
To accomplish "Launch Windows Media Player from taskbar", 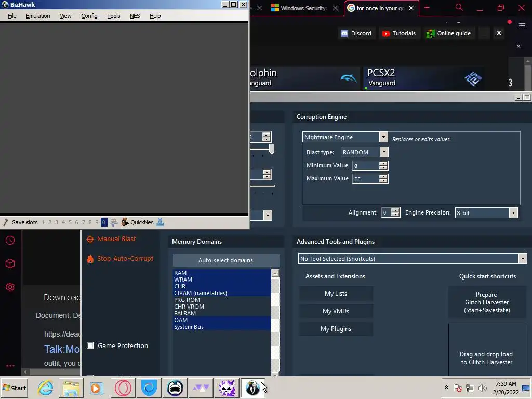I will 96,388.
